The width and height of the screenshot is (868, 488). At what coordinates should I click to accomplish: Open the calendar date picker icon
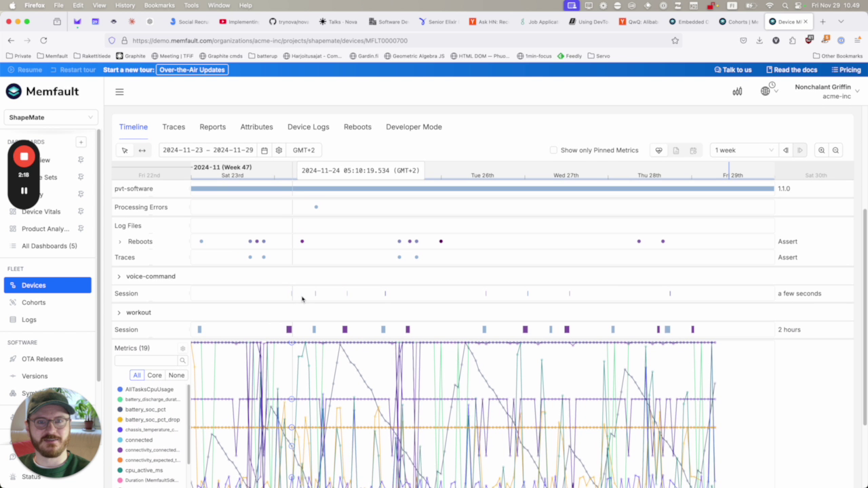tap(264, 150)
